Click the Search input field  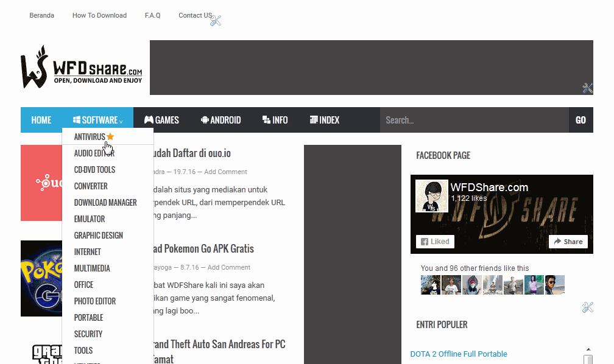(x=474, y=120)
